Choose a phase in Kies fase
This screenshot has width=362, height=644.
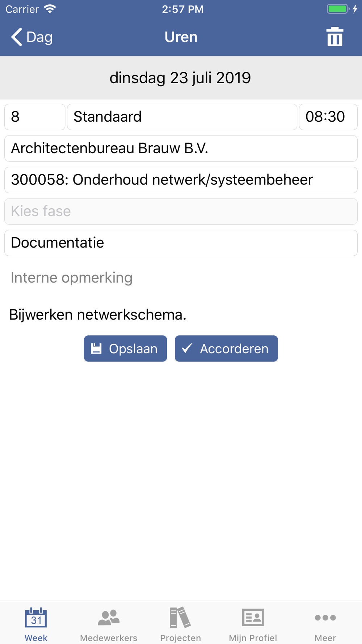point(181,212)
